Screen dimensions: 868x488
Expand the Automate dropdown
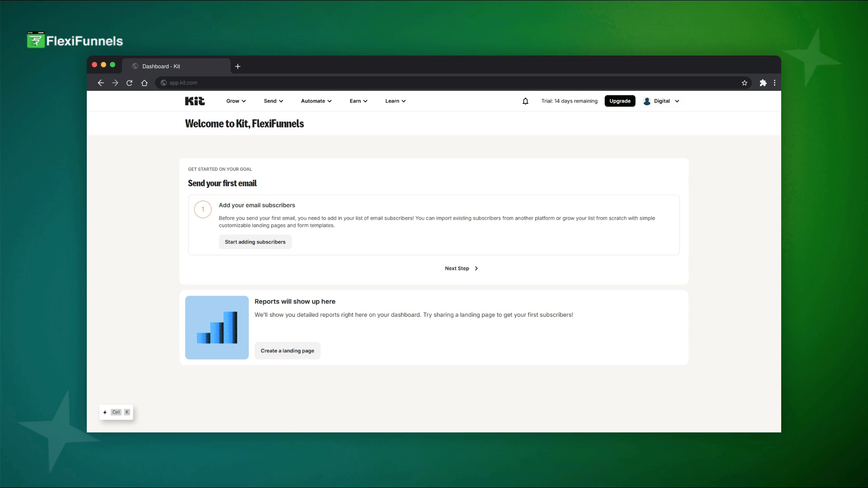click(x=316, y=101)
